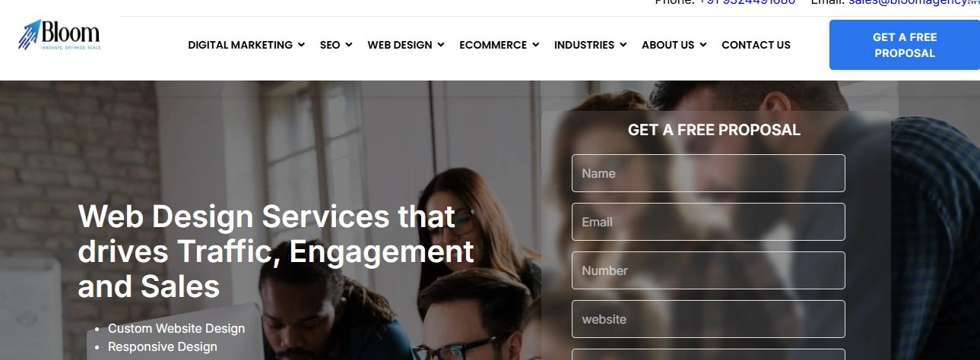Image resolution: width=980 pixels, height=360 pixels.
Task: Focus the Email input field
Action: click(708, 222)
